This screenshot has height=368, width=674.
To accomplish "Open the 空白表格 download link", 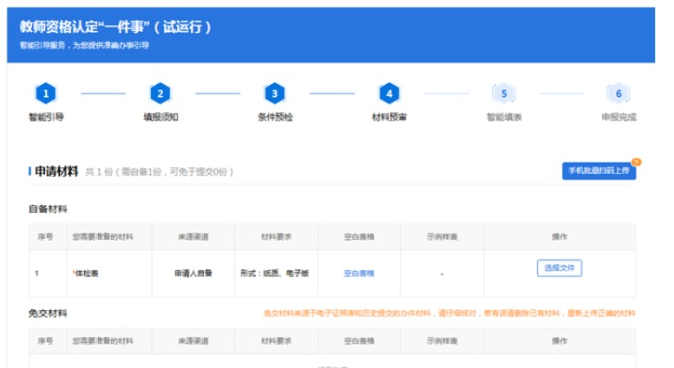I will coord(359,273).
